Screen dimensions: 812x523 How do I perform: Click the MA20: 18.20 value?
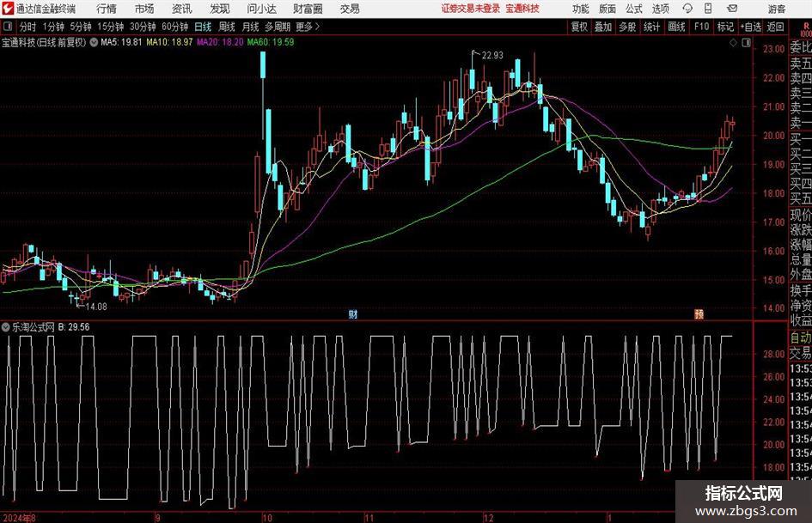coord(220,42)
